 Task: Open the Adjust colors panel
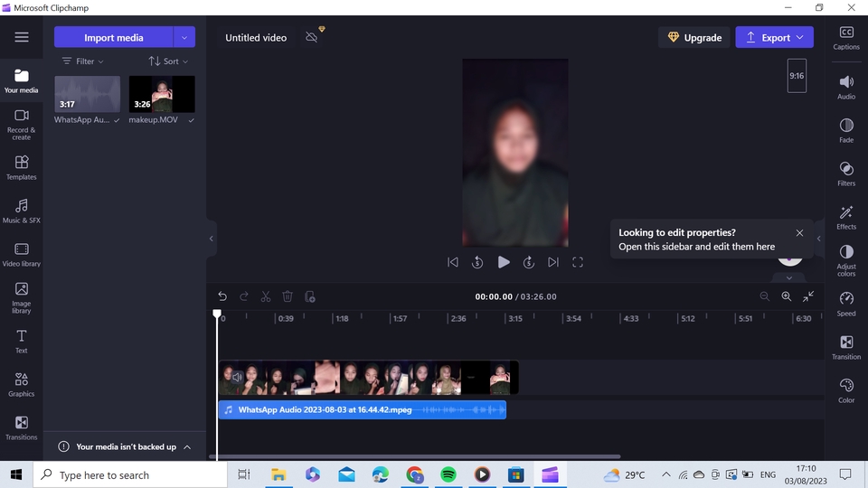click(x=846, y=260)
